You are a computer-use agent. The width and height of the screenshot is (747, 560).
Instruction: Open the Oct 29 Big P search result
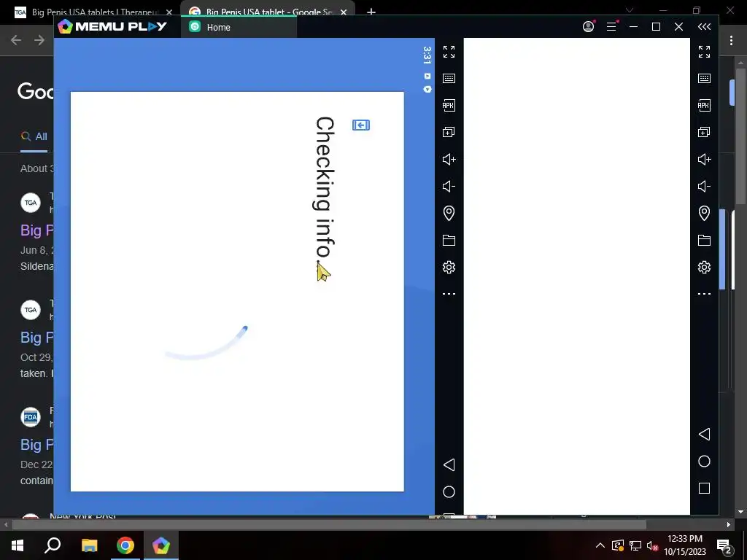coord(37,338)
